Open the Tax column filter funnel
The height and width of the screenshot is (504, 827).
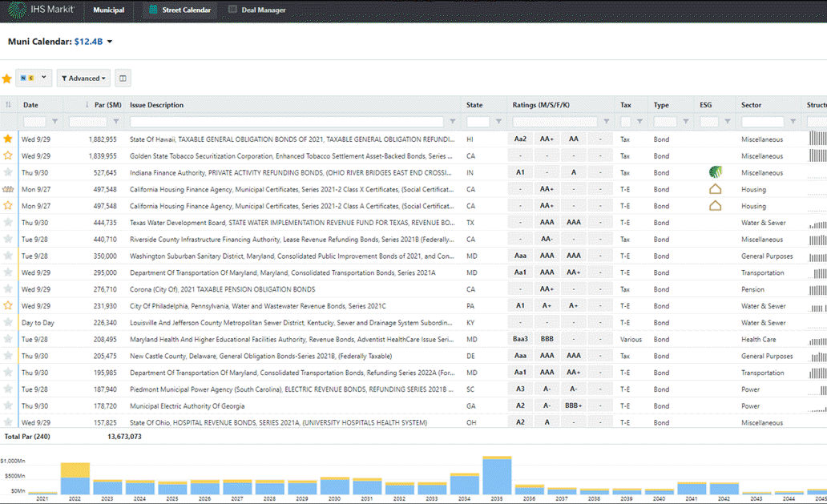pos(639,122)
